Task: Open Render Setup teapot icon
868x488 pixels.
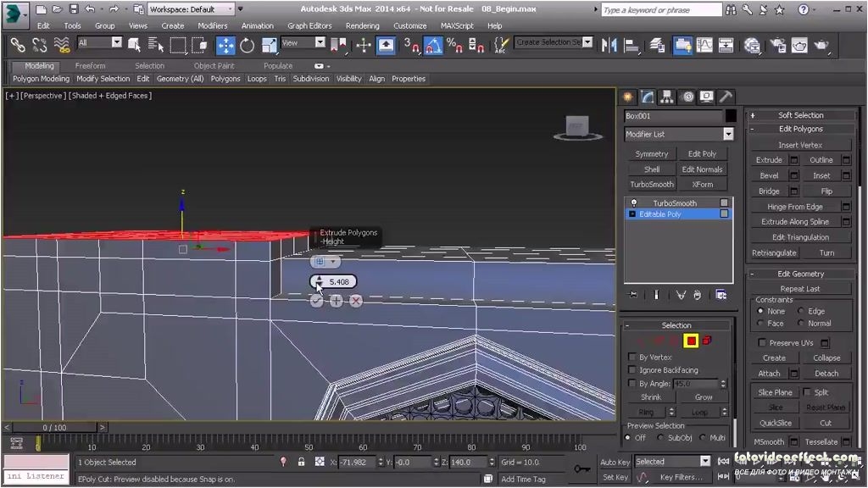Action: click(x=778, y=46)
